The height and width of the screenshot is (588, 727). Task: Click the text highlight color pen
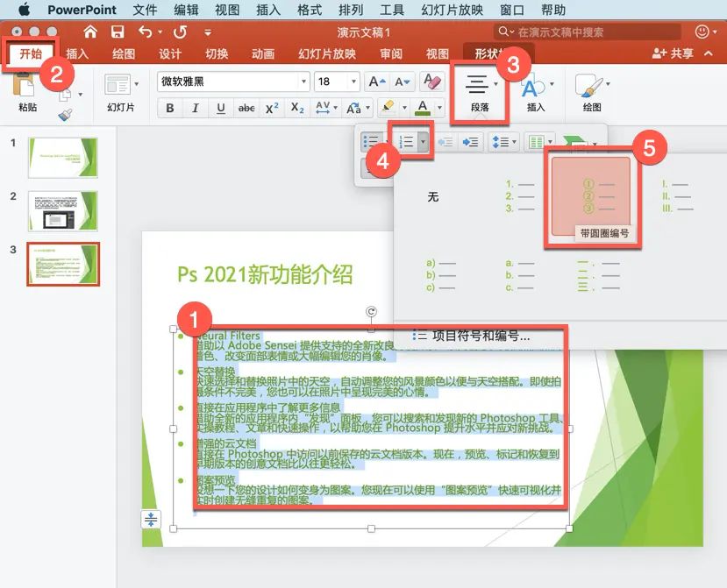[387, 108]
